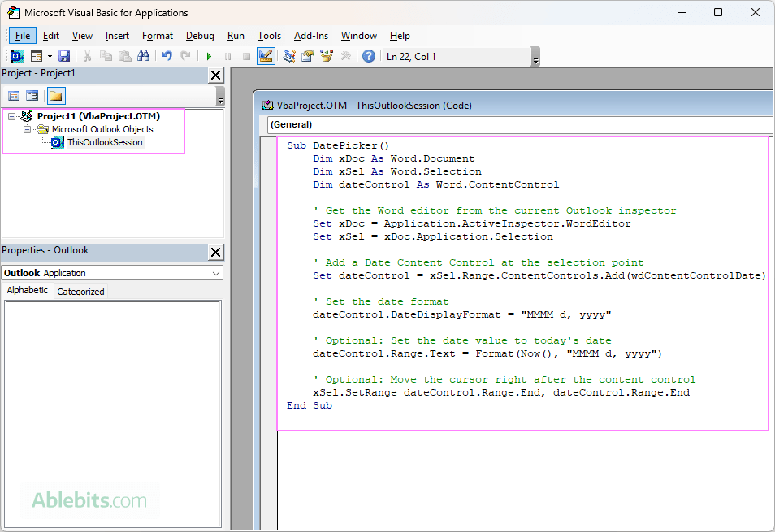Click the Reset stop icon
This screenshot has height=532, width=775.
pyautogui.click(x=246, y=56)
